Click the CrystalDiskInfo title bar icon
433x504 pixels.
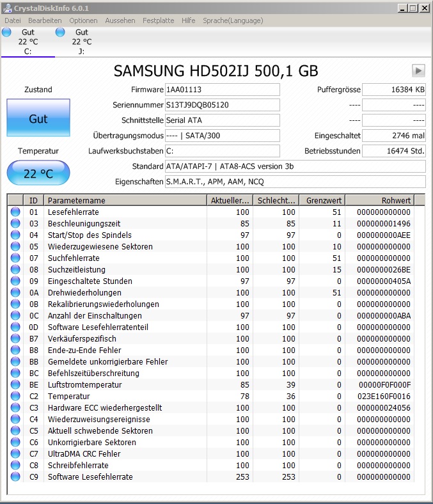(7, 8)
